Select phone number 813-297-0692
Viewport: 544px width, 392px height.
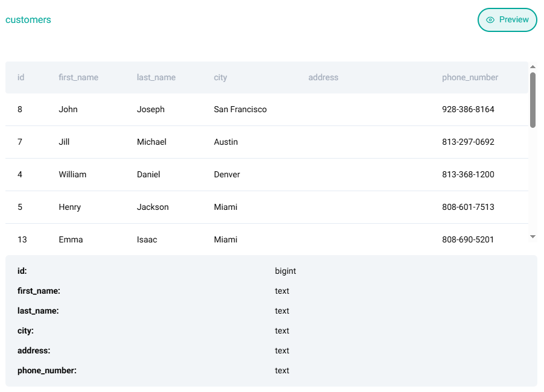pos(468,142)
